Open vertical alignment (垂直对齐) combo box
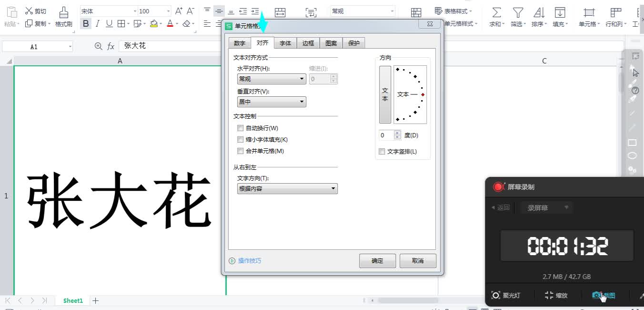Viewport: 644px width, 310px height. click(272, 102)
